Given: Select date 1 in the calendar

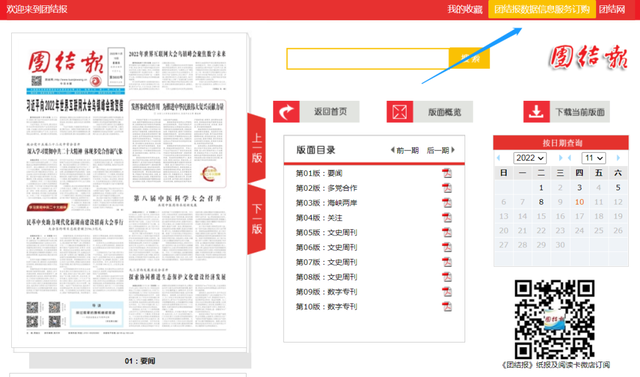Looking at the screenshot, I should pos(541,188).
